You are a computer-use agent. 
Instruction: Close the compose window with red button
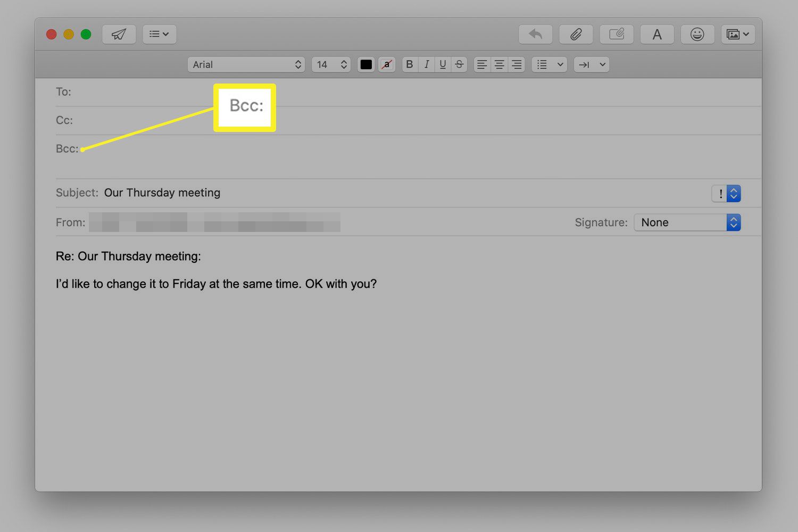click(x=52, y=34)
